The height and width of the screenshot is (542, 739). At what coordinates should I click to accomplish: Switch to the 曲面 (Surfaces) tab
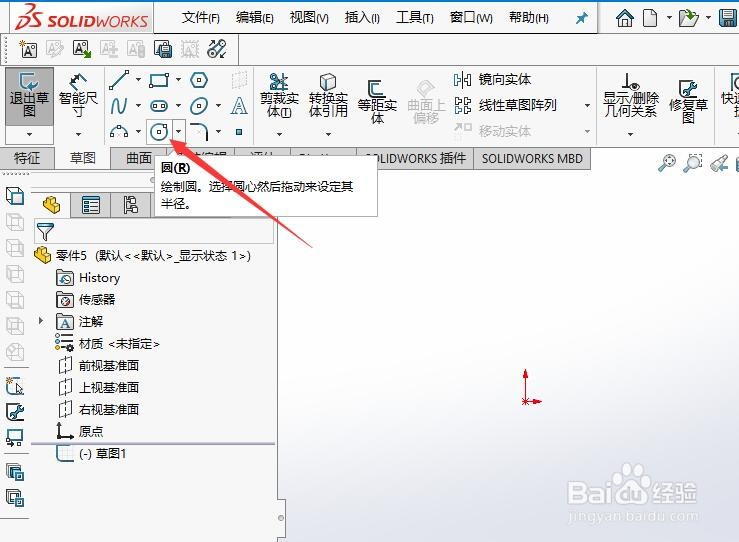139,158
